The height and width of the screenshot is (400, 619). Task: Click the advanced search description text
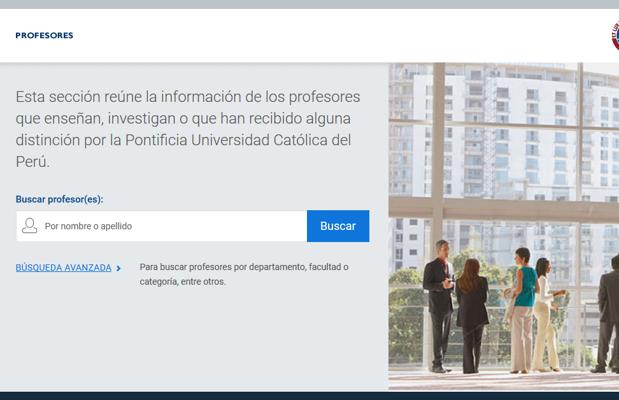[x=244, y=274]
